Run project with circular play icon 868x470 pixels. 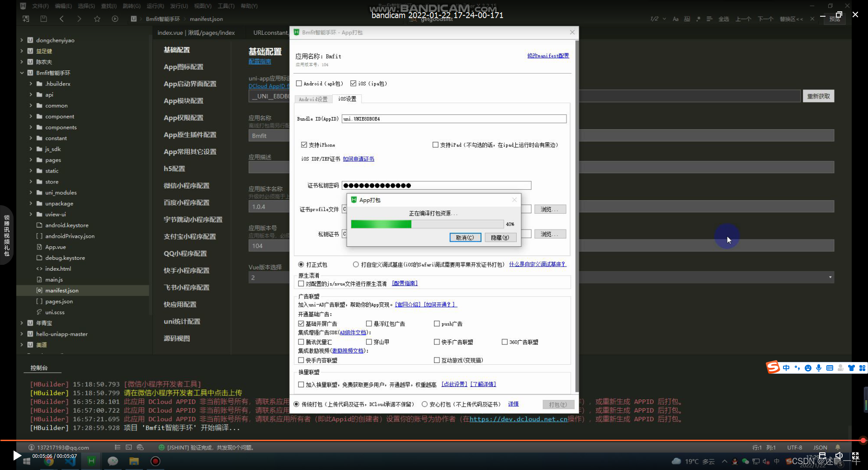(115, 19)
